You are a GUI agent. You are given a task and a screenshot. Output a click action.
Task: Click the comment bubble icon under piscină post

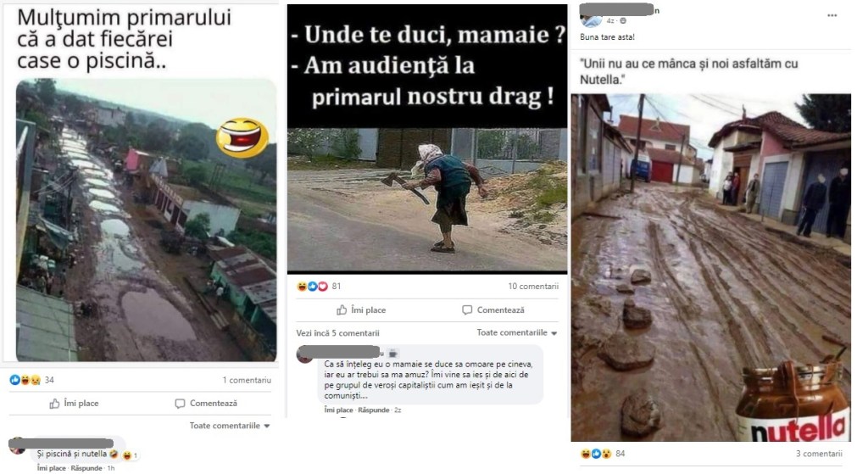point(180,404)
